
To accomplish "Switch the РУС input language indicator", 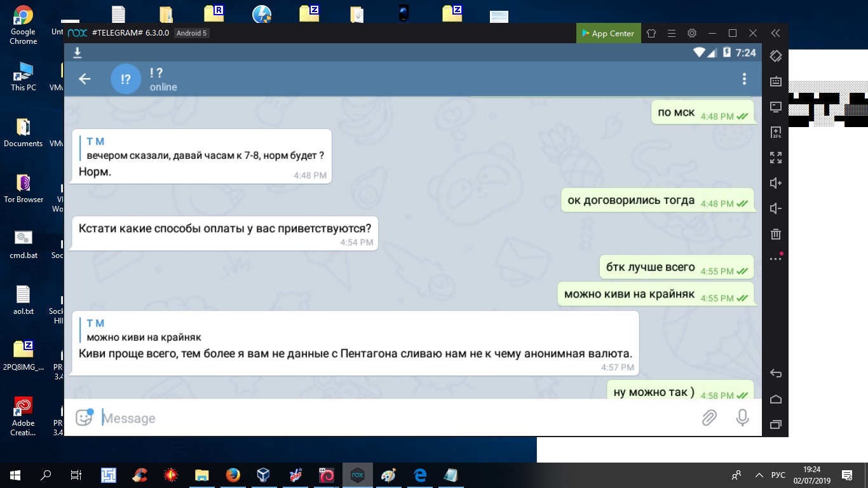I will coord(778,475).
